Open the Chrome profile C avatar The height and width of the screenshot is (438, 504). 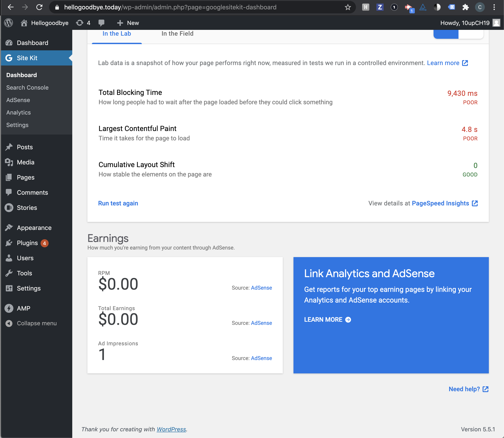pos(480,7)
